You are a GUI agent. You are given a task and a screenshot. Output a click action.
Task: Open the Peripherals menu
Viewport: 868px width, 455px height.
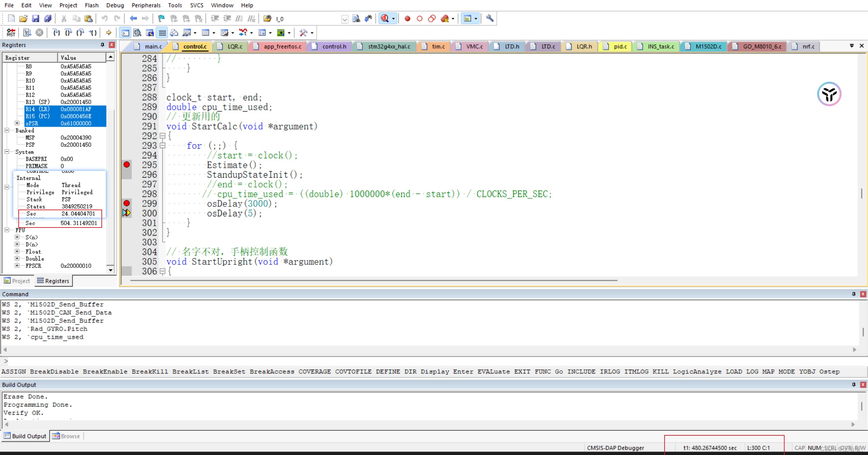click(x=146, y=5)
